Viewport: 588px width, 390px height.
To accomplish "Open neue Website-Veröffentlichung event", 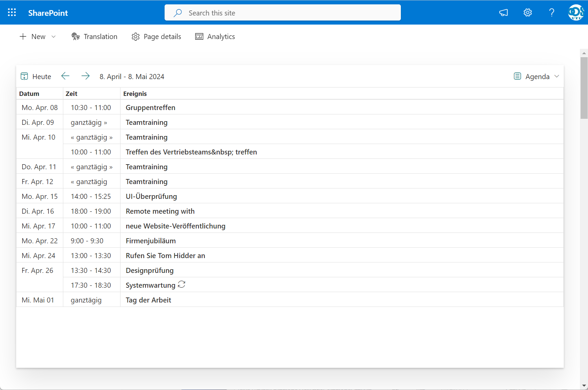I will [x=176, y=226].
